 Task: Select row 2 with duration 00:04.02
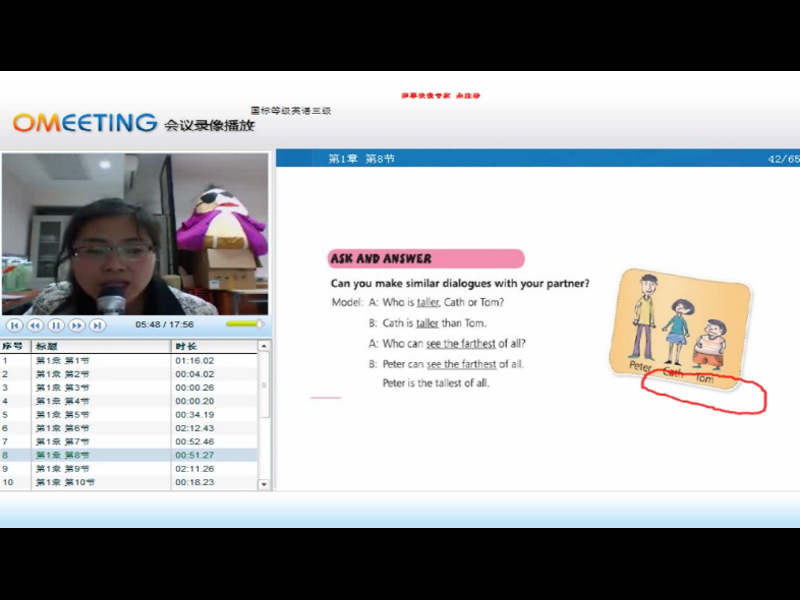[x=130, y=374]
